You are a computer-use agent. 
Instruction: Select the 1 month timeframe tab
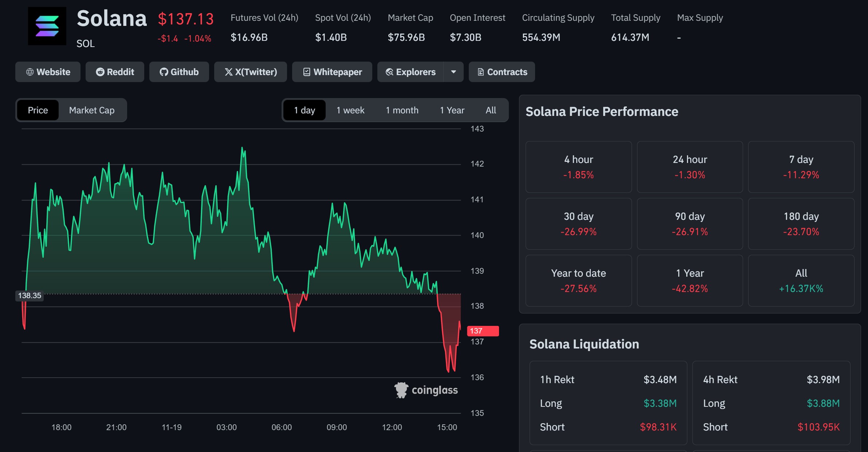(402, 110)
